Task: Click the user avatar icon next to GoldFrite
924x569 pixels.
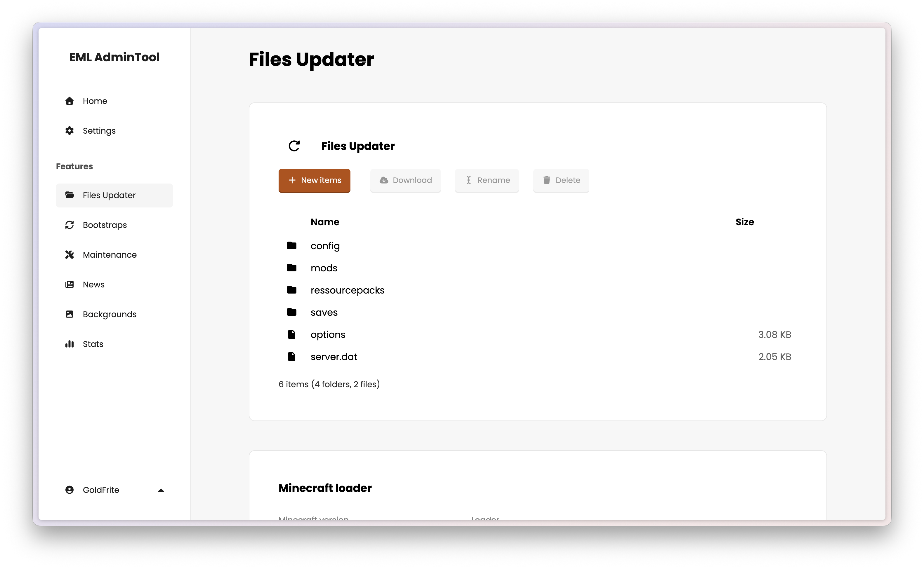Action: click(x=69, y=490)
